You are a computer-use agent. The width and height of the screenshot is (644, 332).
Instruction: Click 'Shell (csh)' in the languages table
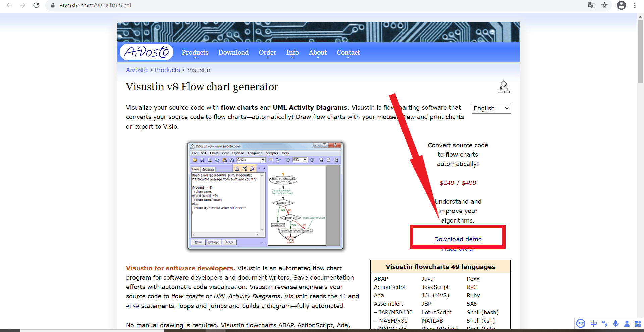click(481, 321)
